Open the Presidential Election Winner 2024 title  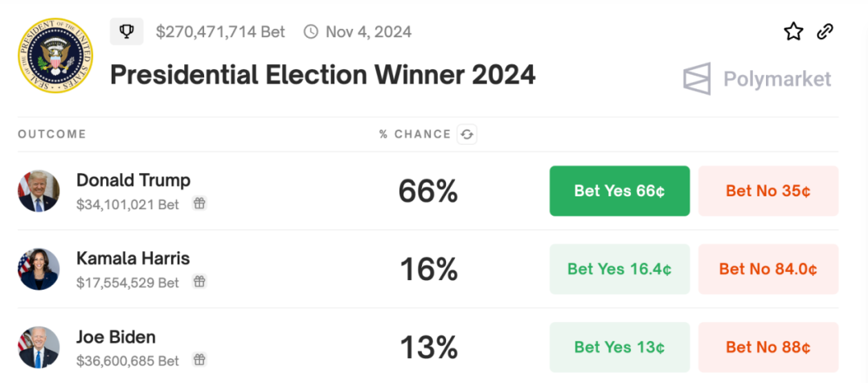click(322, 75)
